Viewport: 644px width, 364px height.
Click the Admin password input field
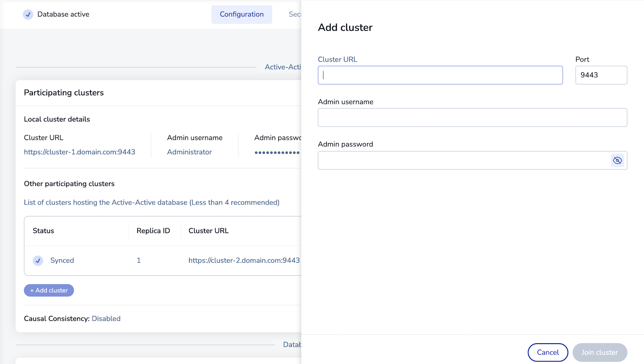coord(463,160)
